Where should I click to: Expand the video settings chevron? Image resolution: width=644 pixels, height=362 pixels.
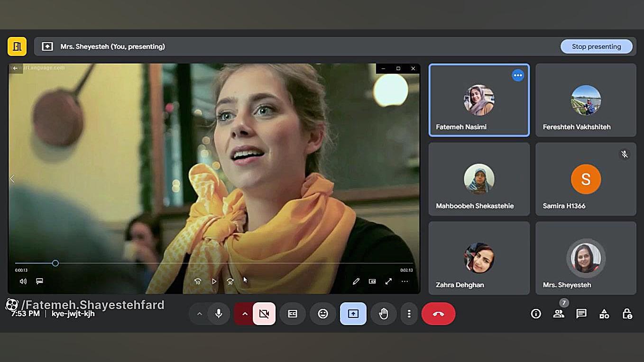pos(245,314)
